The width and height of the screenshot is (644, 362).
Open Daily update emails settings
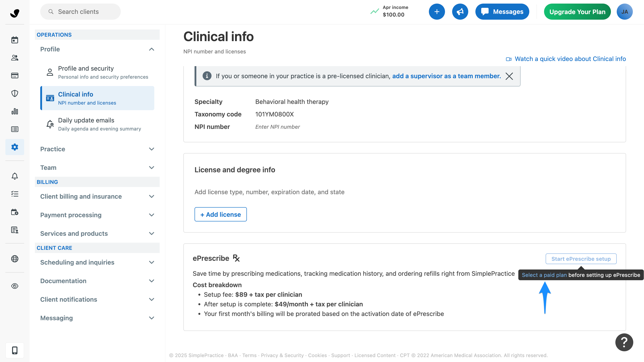(97, 124)
